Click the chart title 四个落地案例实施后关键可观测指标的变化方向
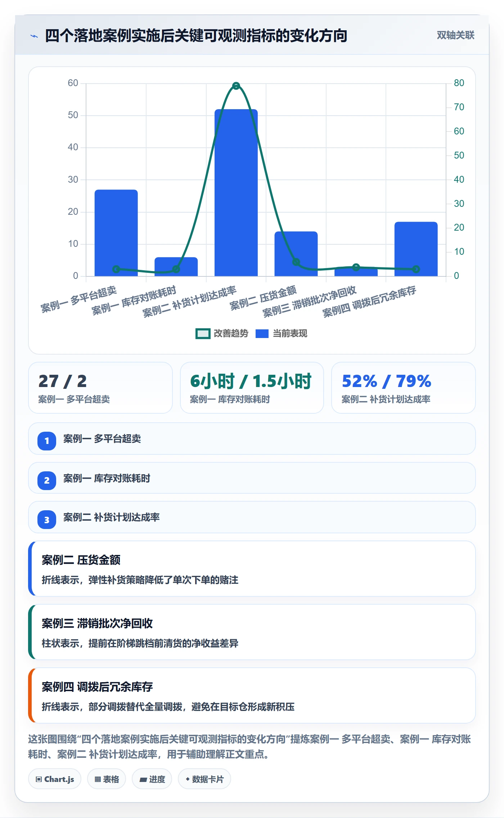 coord(196,36)
